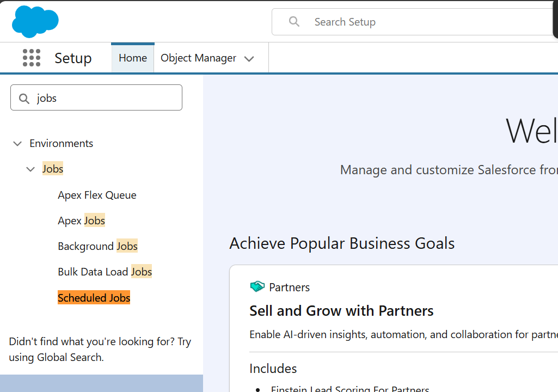Viewport: 558px width, 392px height.
Task: Open the Object Manager tab
Action: (x=198, y=58)
